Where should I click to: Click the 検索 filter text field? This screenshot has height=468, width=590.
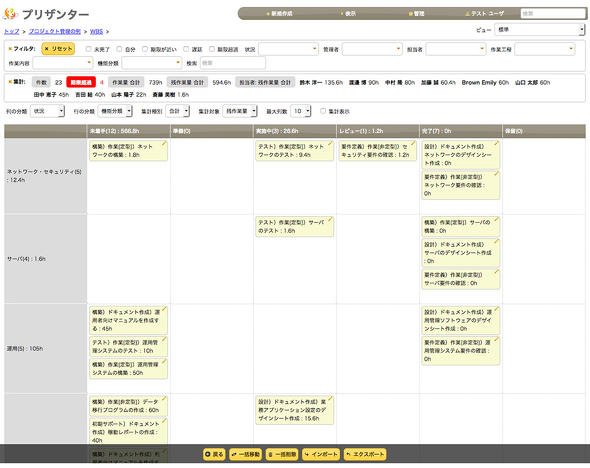coord(233,63)
